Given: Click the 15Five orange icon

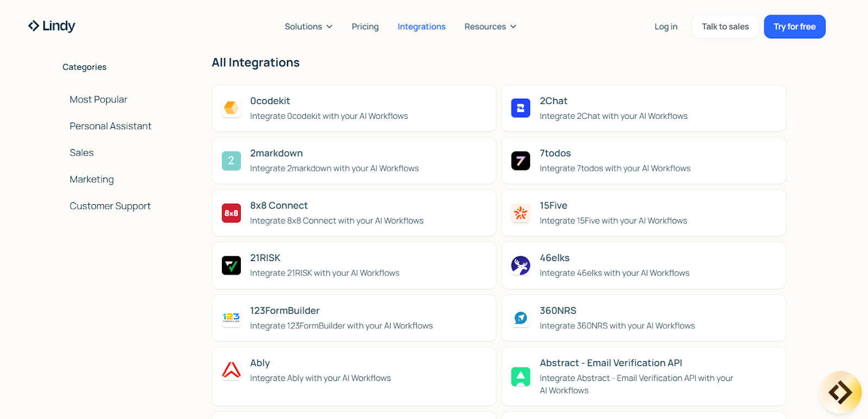Looking at the screenshot, I should [521, 213].
